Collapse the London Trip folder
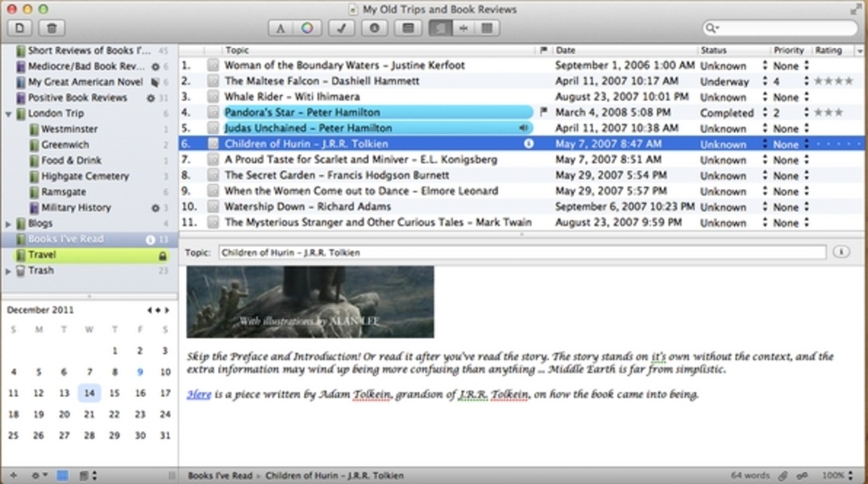Image resolution: width=868 pixels, height=484 pixels. 9,114
